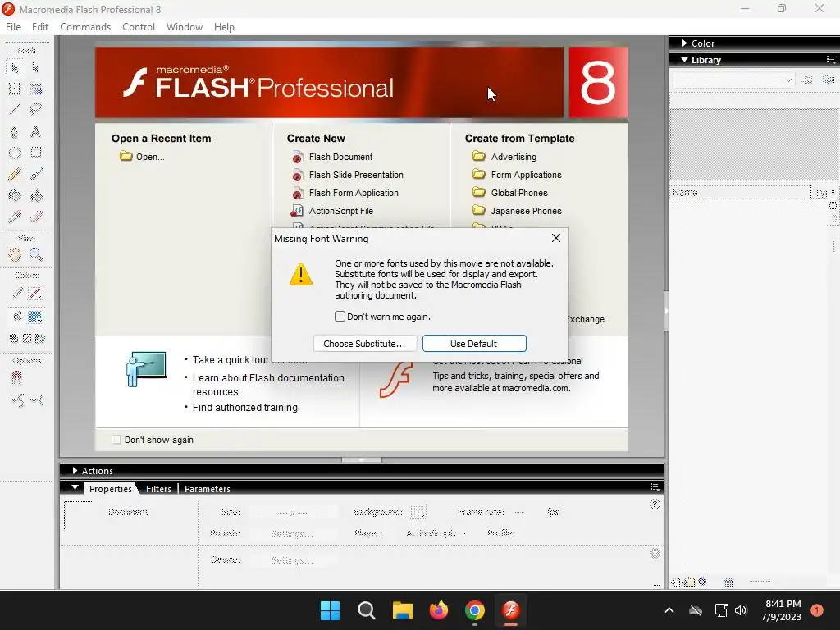Viewport: 840px width, 630px height.
Task: Select the Subselection tool
Action: [x=36, y=68]
